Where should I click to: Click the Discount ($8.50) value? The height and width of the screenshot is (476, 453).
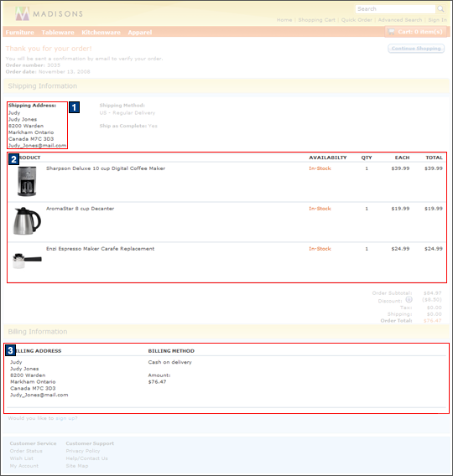(432, 300)
